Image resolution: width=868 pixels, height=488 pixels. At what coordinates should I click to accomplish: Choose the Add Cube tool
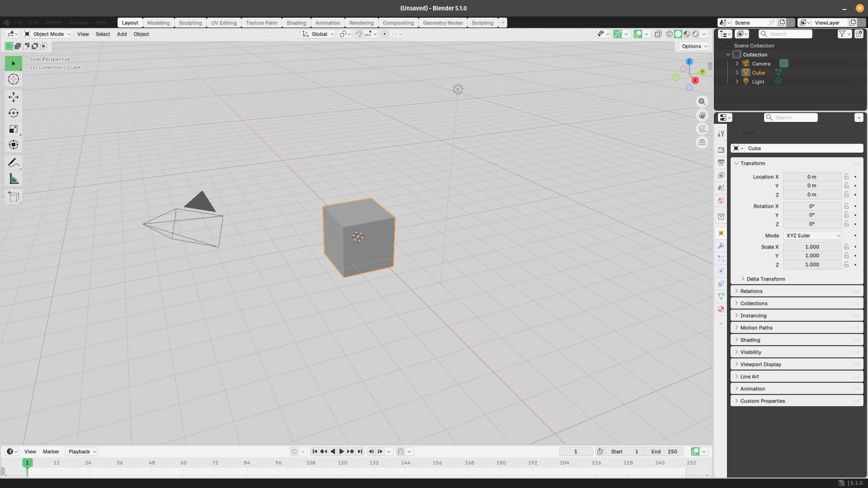point(14,197)
